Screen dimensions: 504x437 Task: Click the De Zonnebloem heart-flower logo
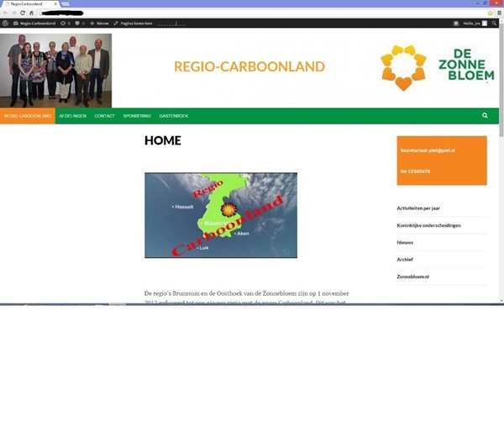pyautogui.click(x=403, y=67)
